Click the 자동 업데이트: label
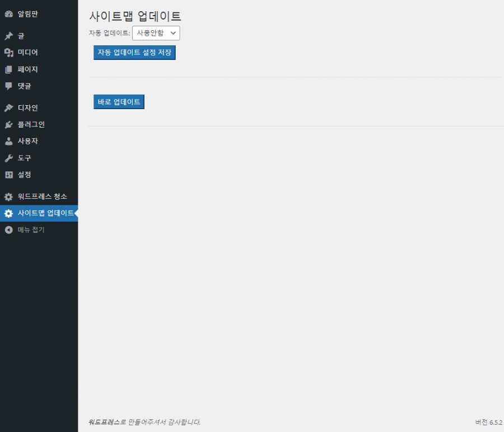This screenshot has height=432, width=504. point(110,33)
